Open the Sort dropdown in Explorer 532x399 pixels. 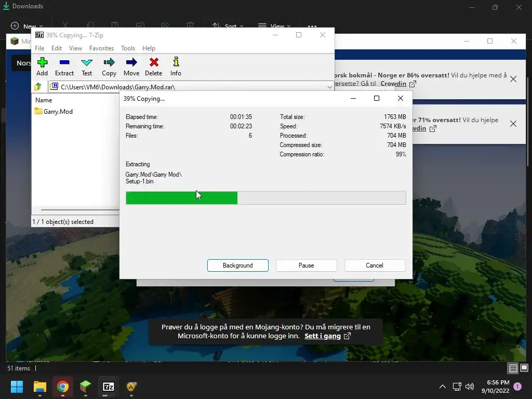(x=228, y=26)
